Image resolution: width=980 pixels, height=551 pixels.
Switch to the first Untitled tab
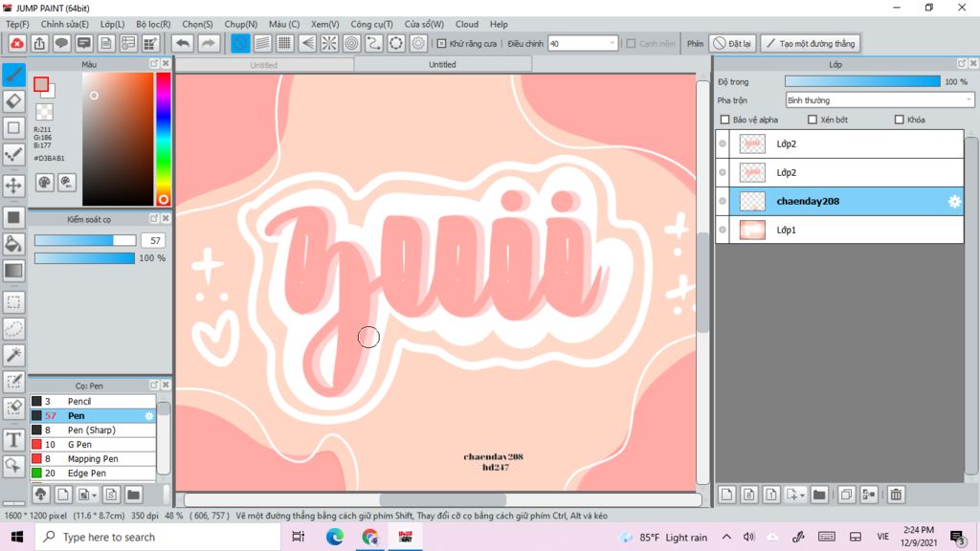tap(264, 65)
